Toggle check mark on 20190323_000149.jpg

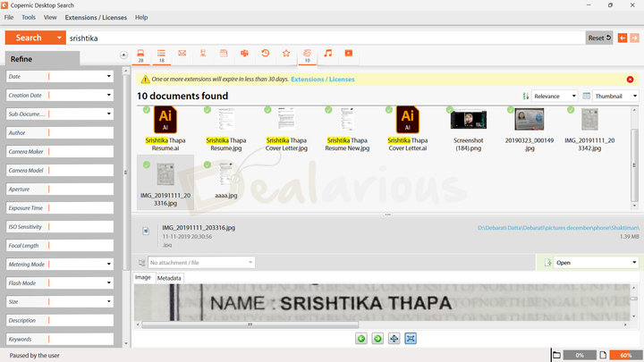click(x=510, y=110)
